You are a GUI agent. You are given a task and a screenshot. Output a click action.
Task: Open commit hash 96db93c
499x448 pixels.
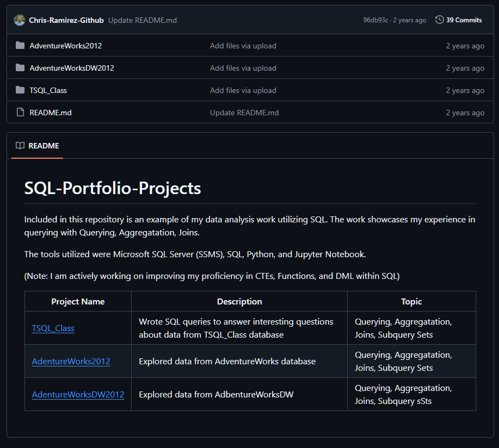[x=375, y=20]
